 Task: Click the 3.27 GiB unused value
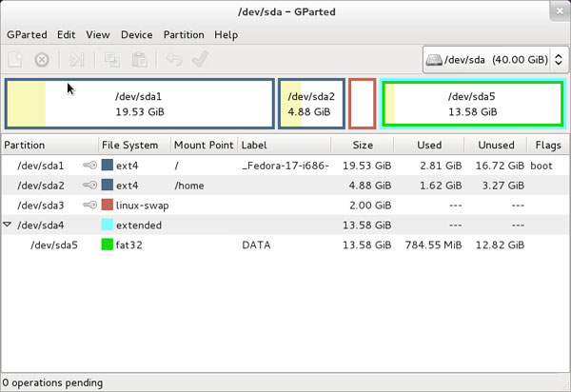point(503,186)
